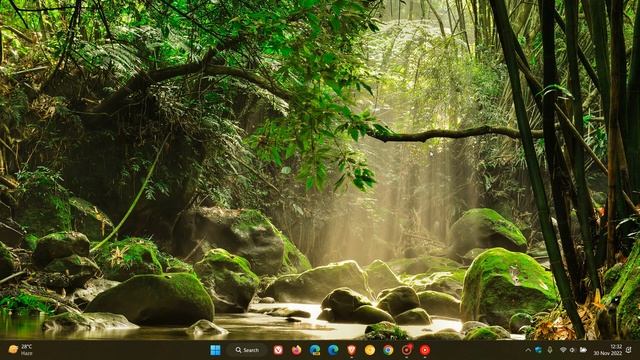The width and height of the screenshot is (640, 360).
Task: Expand the hidden system tray icons chevron
Action: tap(528, 350)
